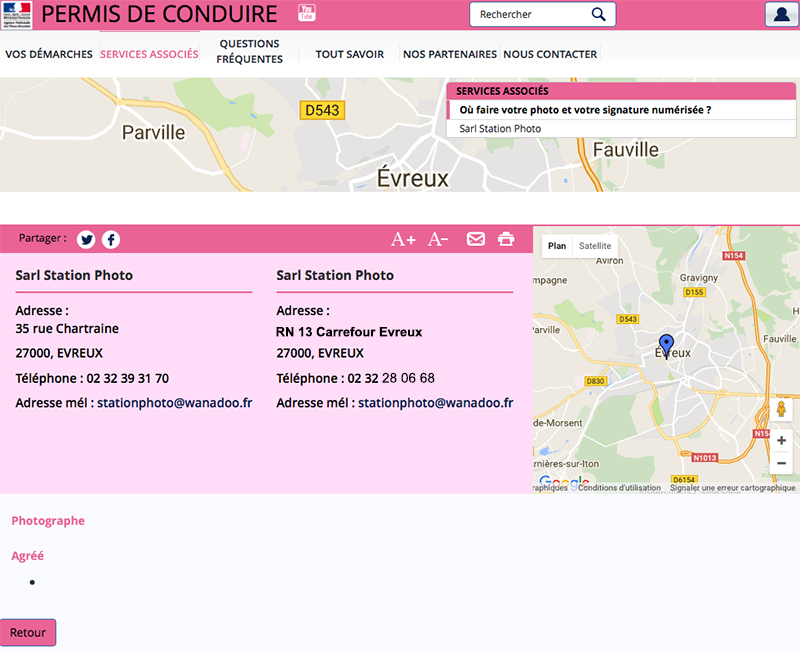This screenshot has height=653, width=800.
Task: Open the Questions fréquentes menu
Action: coord(249,52)
